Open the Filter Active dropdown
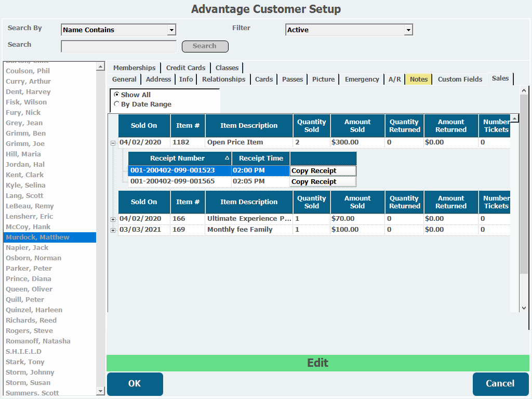 click(x=408, y=30)
